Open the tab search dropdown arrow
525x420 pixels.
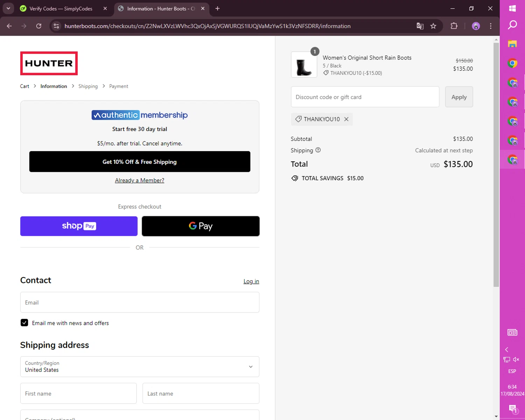8,8
